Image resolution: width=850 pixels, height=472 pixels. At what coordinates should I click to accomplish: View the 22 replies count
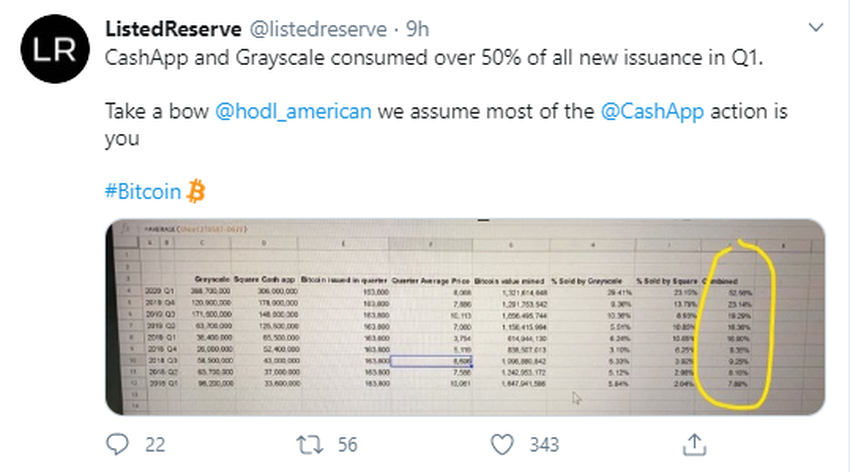(155, 445)
